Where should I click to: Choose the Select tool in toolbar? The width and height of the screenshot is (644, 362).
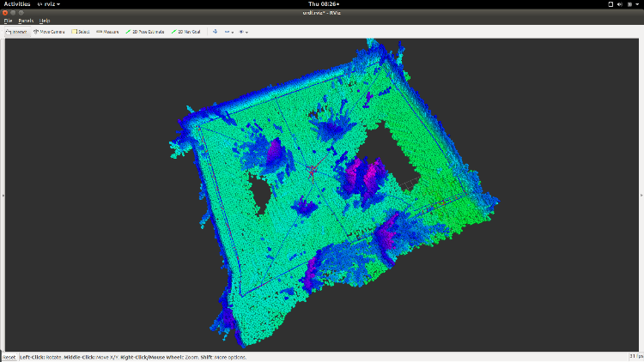click(x=81, y=32)
